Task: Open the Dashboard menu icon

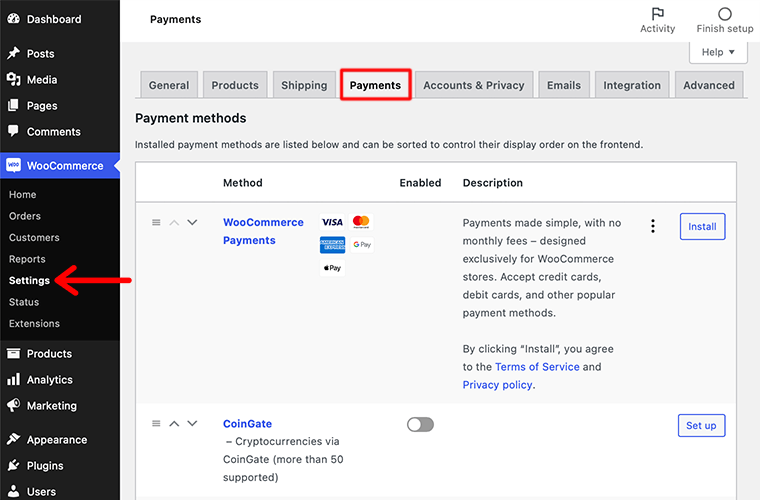Action: [14, 19]
